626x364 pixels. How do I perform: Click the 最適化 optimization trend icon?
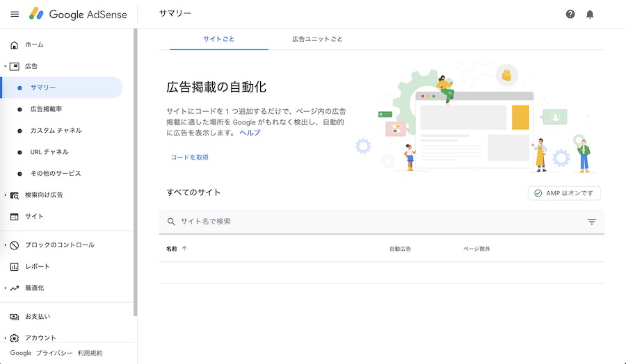click(15, 288)
